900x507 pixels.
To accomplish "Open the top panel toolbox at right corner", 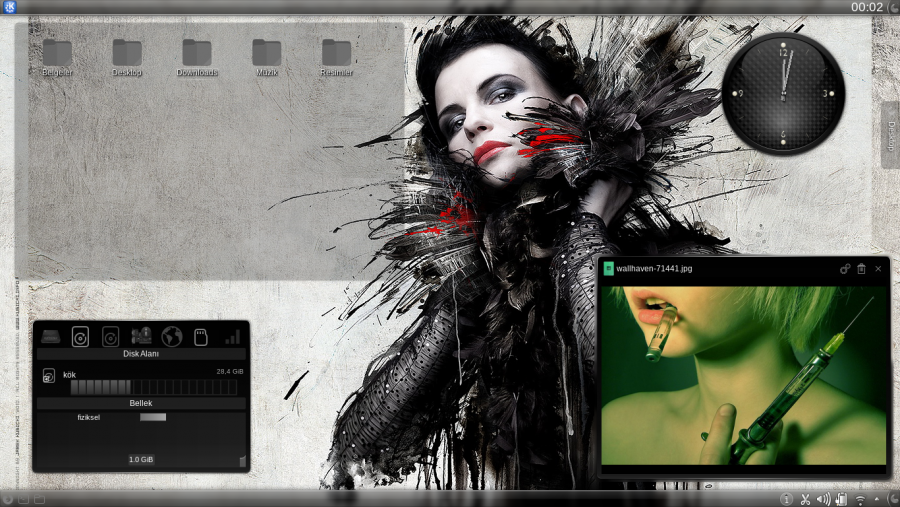I will pos(894,7).
